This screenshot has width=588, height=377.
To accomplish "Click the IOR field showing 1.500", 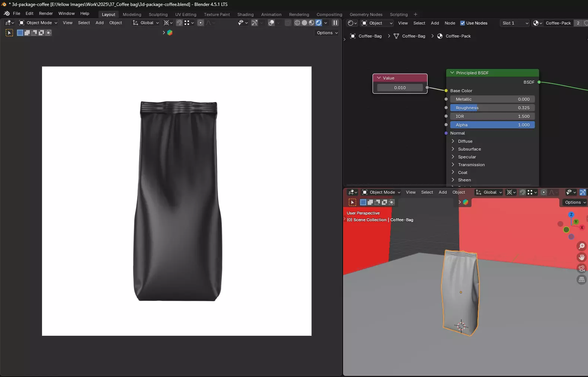I will [492, 116].
